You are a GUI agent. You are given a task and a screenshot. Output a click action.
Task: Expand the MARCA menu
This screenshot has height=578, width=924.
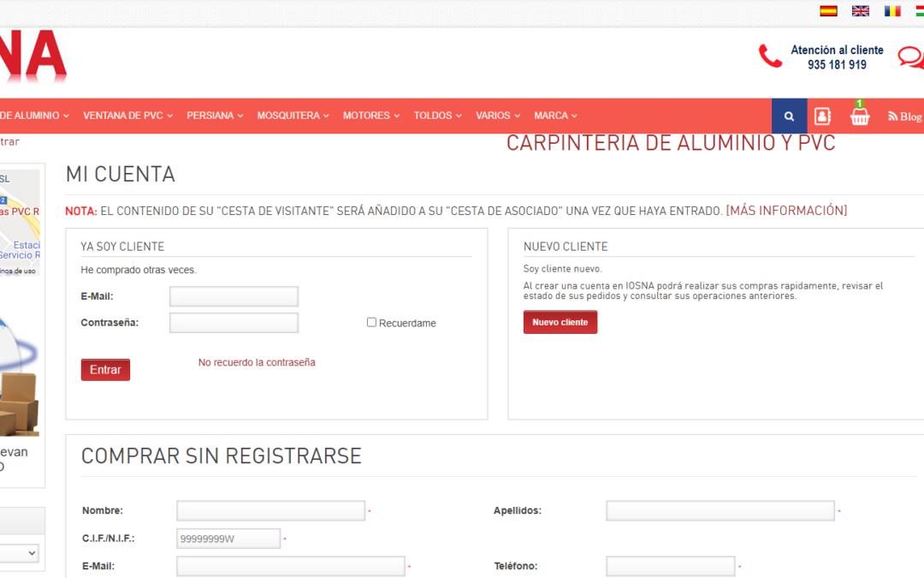click(556, 116)
